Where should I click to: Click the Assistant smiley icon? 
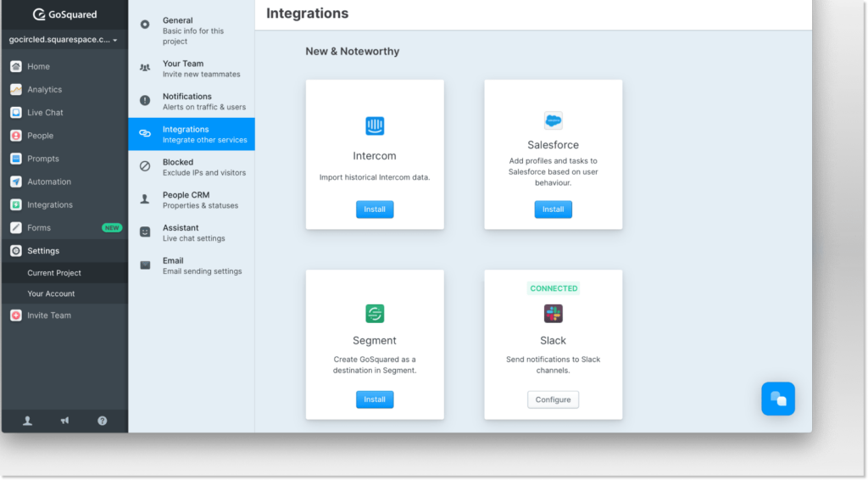click(x=145, y=232)
